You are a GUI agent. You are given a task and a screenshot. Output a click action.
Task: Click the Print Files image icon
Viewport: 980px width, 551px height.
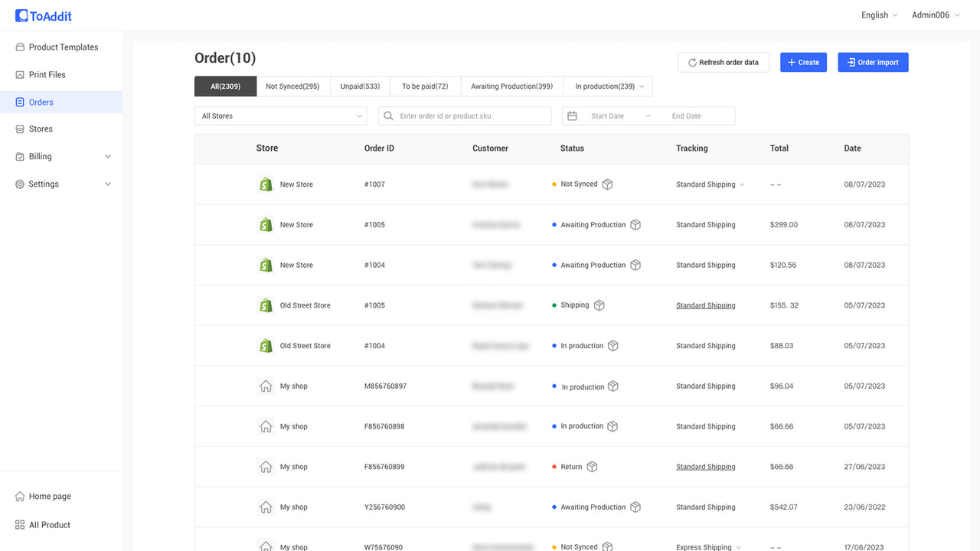click(x=20, y=75)
